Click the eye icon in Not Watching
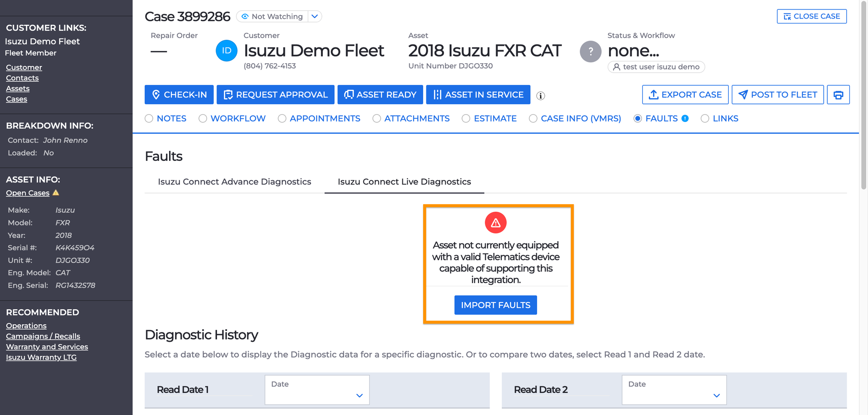Image resolution: width=868 pixels, height=415 pixels. (x=245, y=17)
